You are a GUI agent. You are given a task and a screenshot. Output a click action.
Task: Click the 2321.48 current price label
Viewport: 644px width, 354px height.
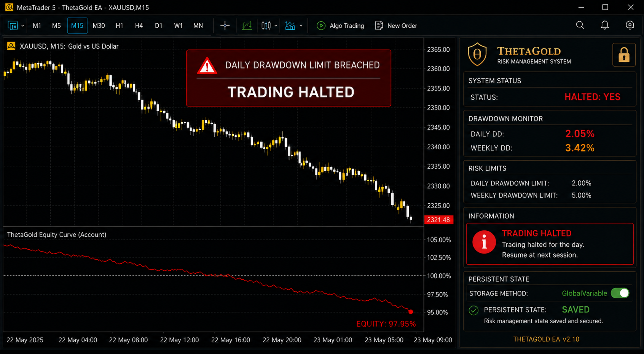[x=438, y=220]
